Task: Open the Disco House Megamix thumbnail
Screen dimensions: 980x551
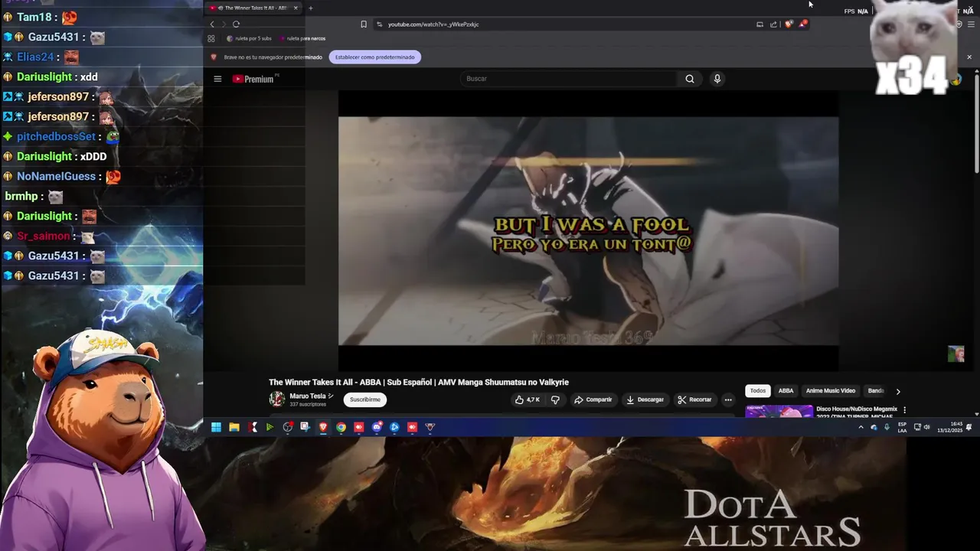Action: 779,411
